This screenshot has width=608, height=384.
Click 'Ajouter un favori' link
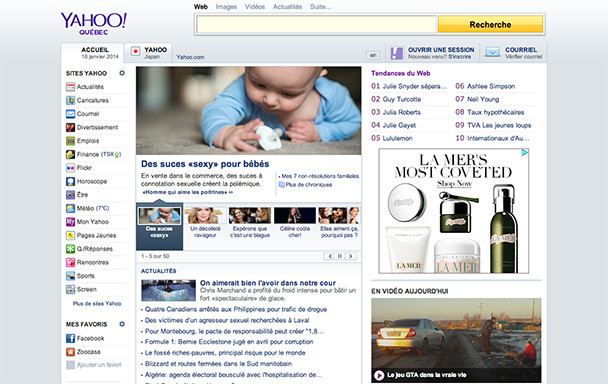pos(99,365)
